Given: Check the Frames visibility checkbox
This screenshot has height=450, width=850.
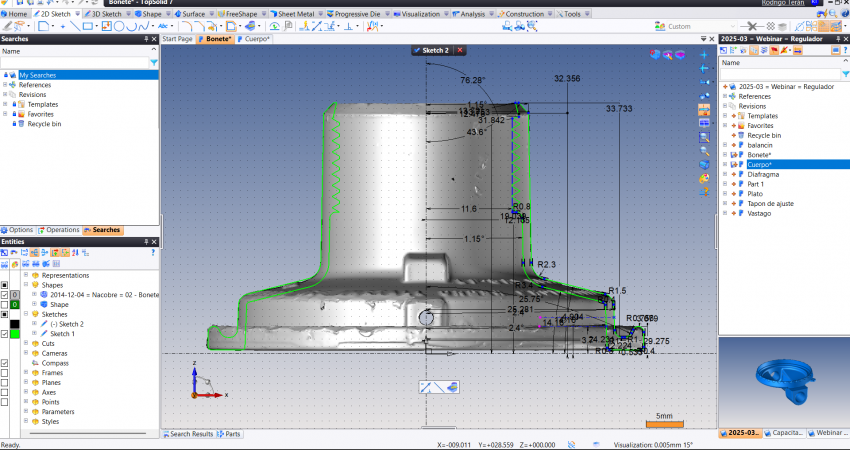Looking at the screenshot, I should pos(5,372).
